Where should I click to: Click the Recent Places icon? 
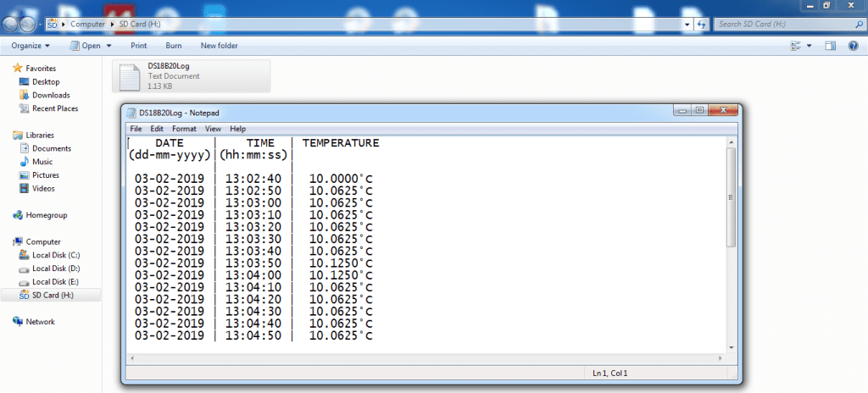coord(24,108)
